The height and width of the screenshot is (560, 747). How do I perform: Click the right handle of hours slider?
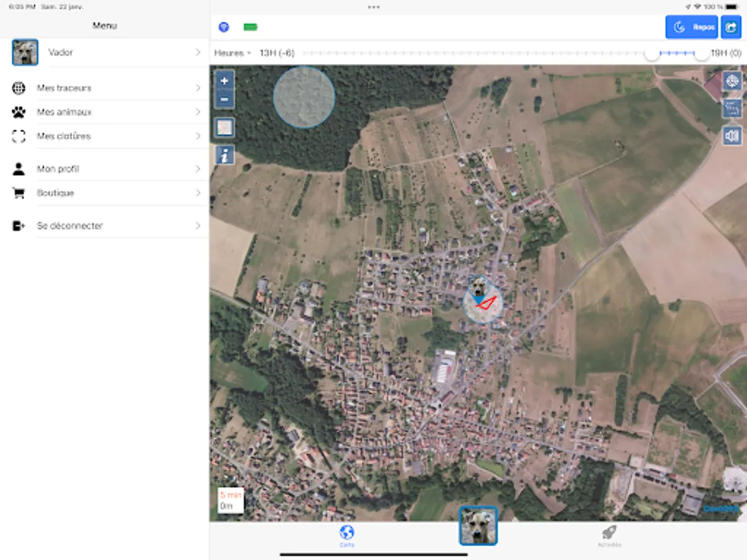pos(702,54)
